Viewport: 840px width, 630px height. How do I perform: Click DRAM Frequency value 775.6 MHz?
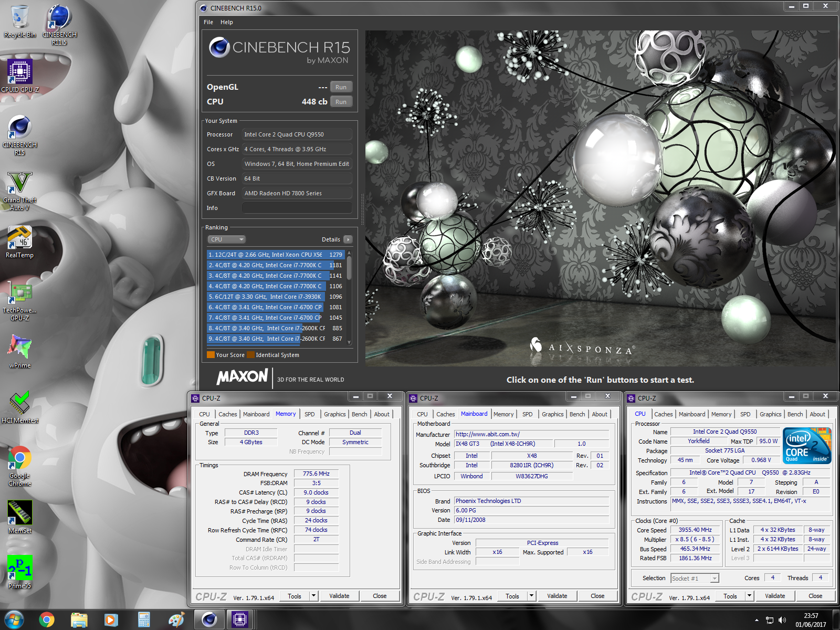click(316, 474)
